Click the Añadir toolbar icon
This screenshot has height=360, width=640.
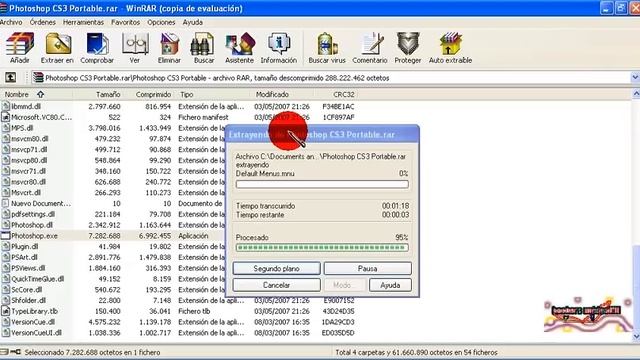pos(20,44)
